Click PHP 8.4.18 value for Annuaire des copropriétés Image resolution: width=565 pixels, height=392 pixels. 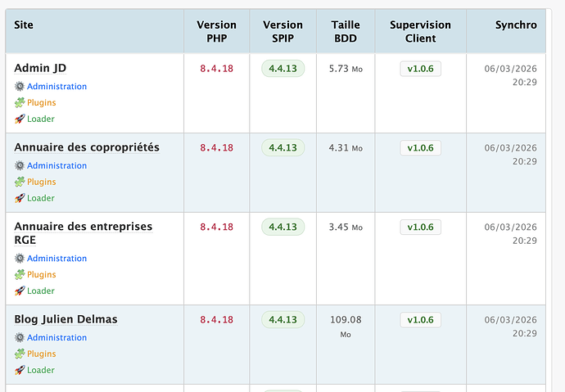pyautogui.click(x=216, y=147)
